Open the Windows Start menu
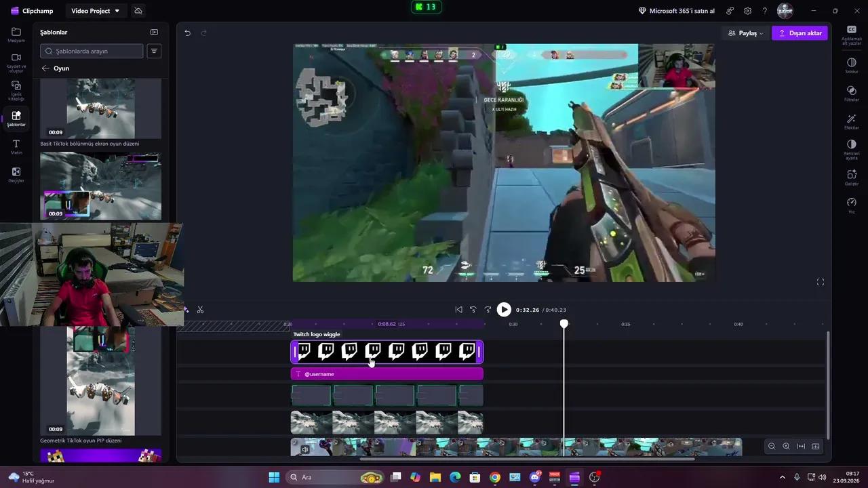 point(274,477)
